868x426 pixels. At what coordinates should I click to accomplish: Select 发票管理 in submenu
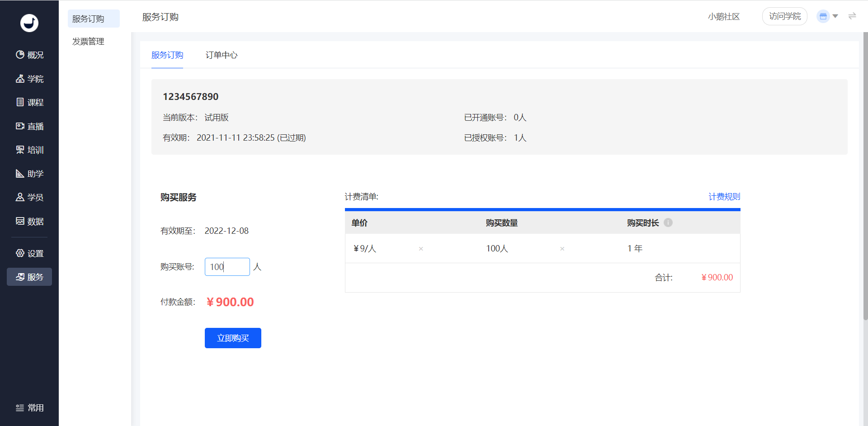pos(88,42)
